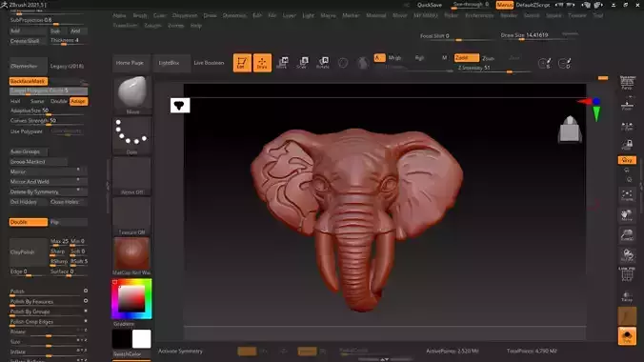
Task: Toggle Line Fill PolyFrame icon
Action: point(627,274)
